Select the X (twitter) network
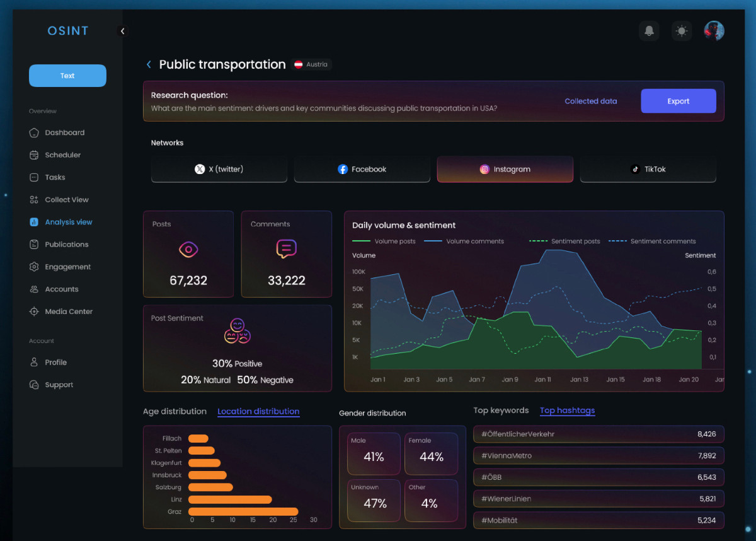The width and height of the screenshot is (756, 541). pos(219,169)
